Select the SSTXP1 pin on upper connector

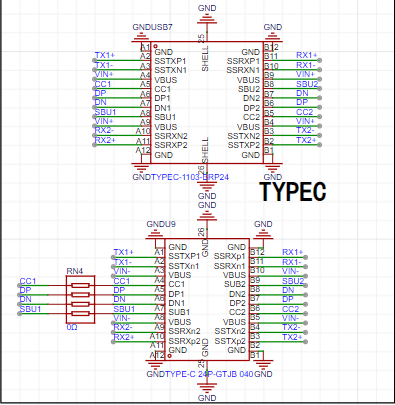[x=170, y=61]
